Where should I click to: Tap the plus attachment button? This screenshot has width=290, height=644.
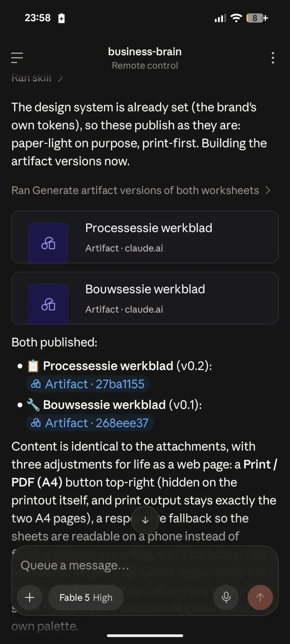click(30, 597)
